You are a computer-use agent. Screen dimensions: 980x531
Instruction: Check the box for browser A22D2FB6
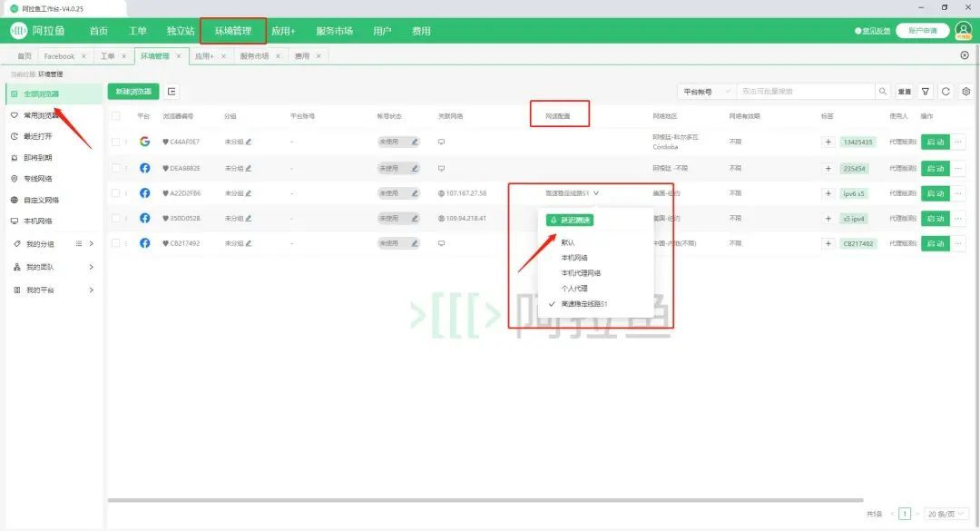point(115,193)
